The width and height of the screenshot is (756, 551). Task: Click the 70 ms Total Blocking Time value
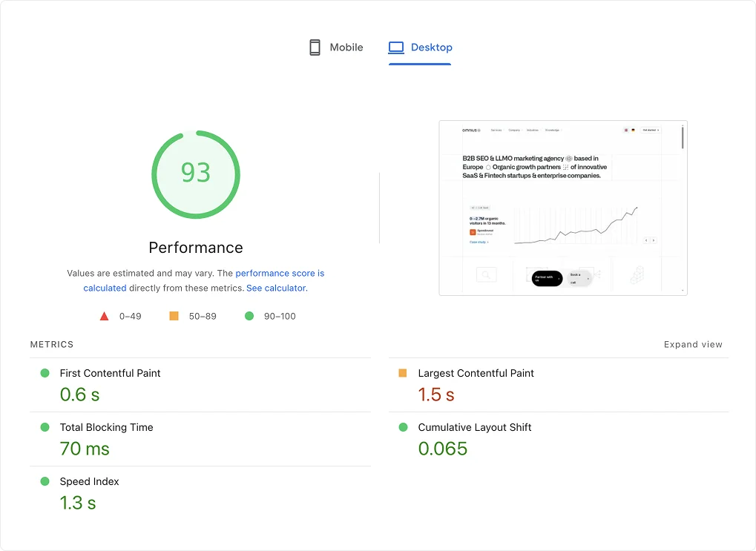coord(85,449)
